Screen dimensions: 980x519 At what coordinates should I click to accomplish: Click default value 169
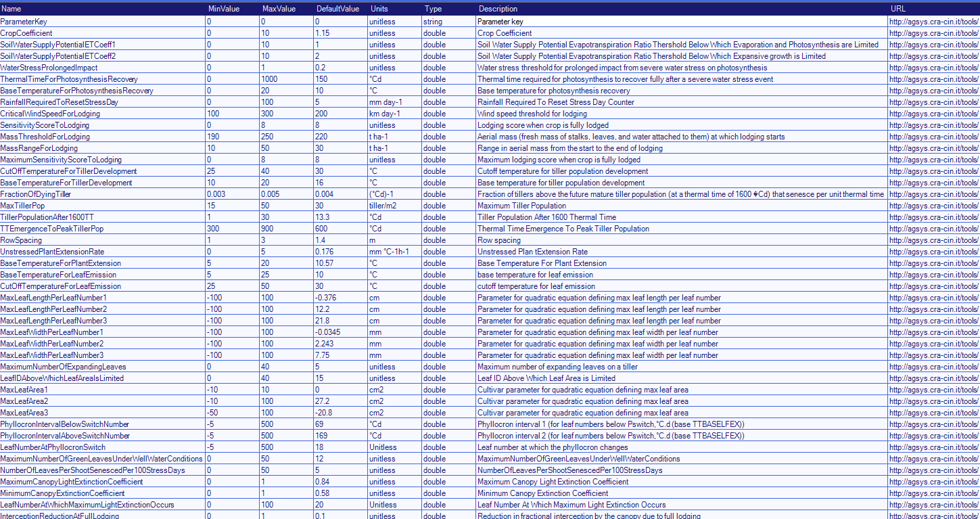341,436
